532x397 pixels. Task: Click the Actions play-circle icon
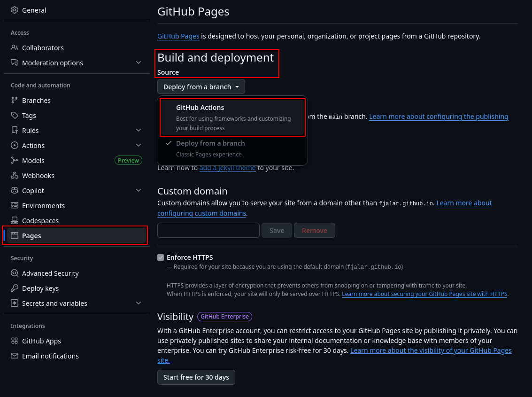click(14, 145)
